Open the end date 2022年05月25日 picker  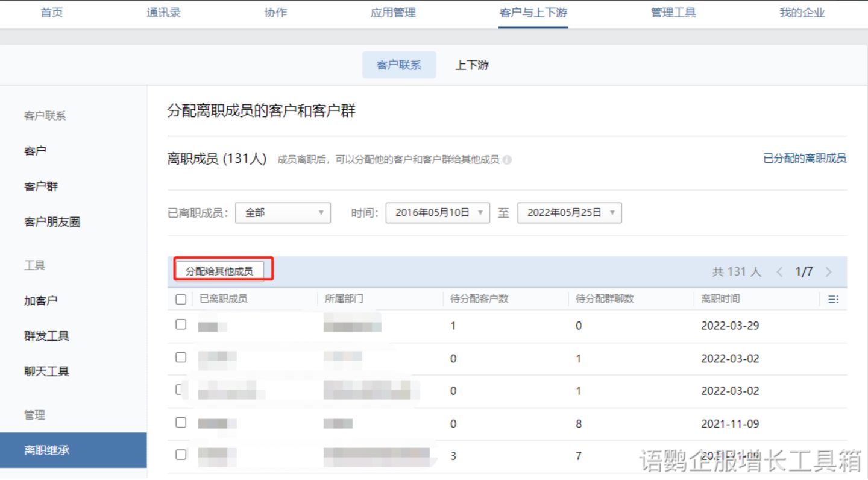570,213
